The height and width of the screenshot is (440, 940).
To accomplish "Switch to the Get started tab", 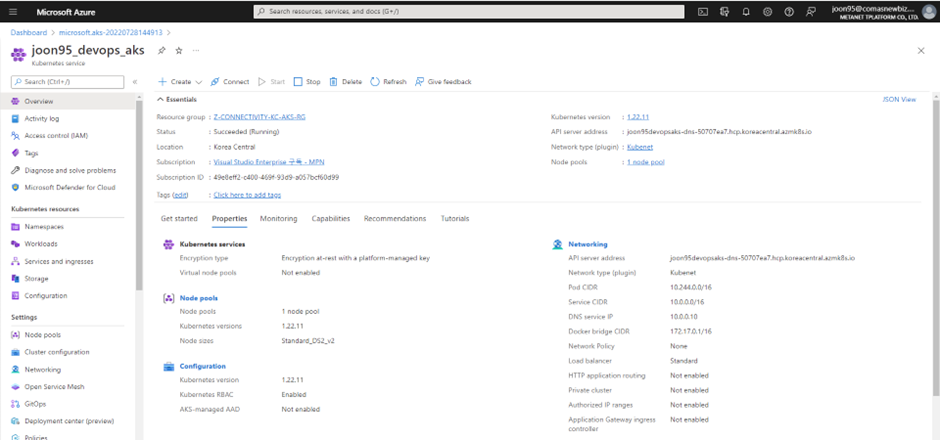I will click(x=179, y=219).
